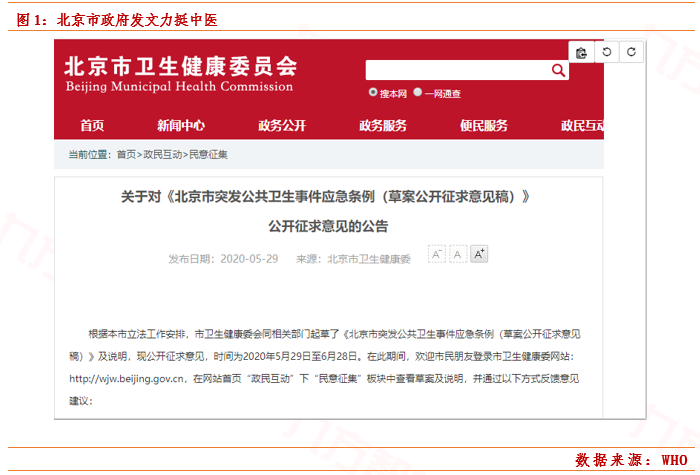Click the 数据来源: WHO footer text
Screen dimensions: 700x475
tap(631, 460)
